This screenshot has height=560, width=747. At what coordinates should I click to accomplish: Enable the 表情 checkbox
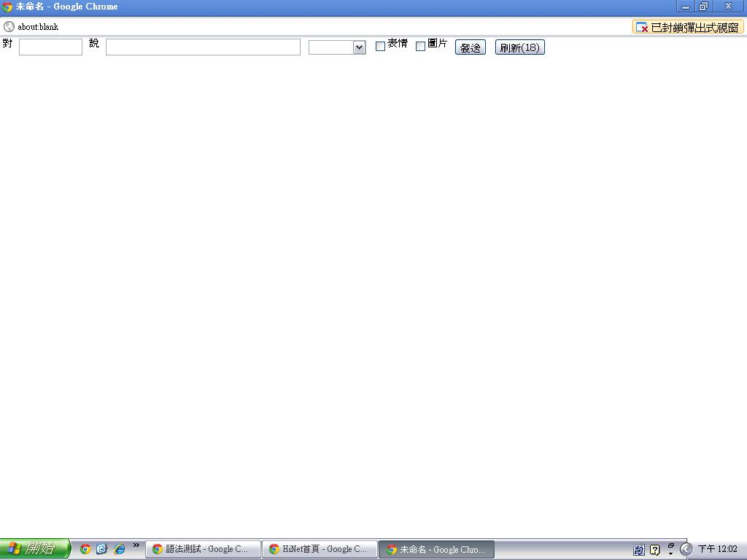(380, 47)
